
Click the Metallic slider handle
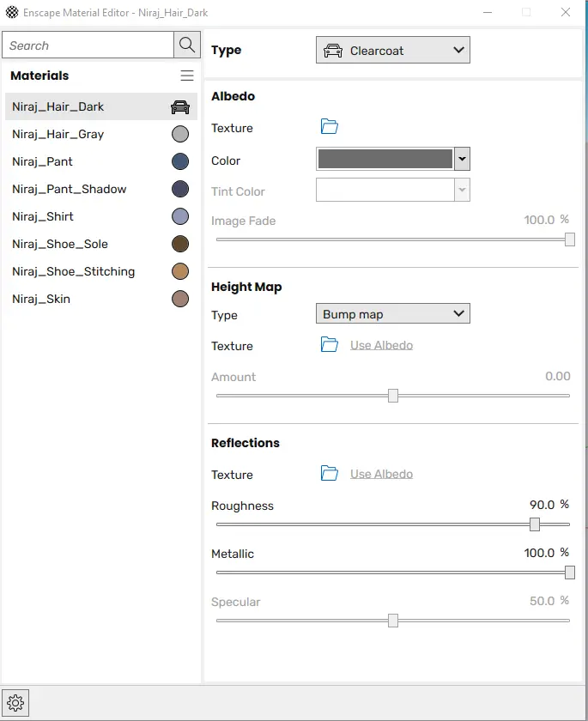pos(569,573)
